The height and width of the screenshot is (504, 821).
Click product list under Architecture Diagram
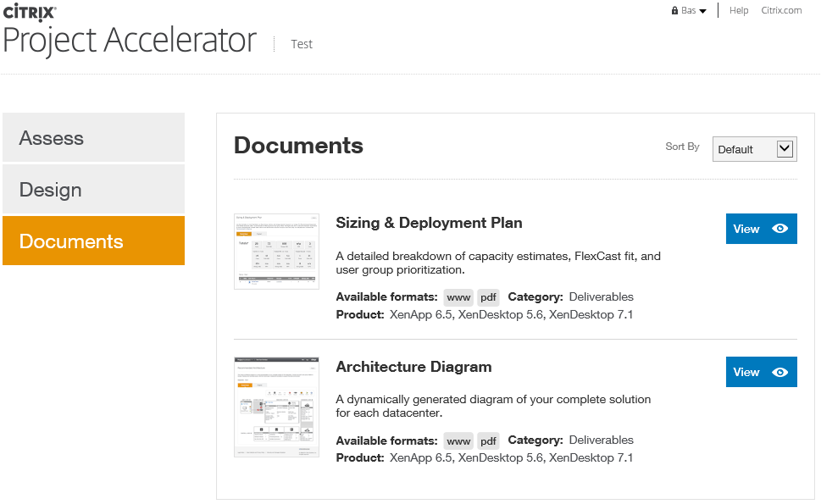tap(512, 458)
